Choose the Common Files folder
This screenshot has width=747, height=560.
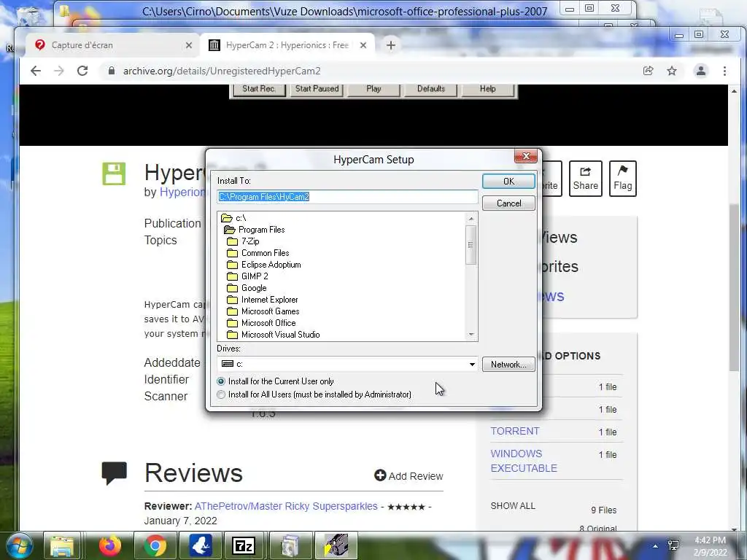[x=258, y=253]
